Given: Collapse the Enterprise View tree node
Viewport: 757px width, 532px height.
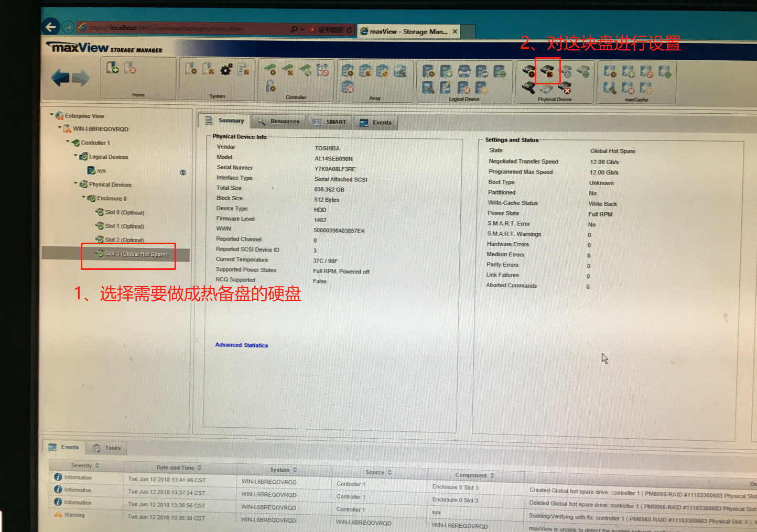Looking at the screenshot, I should [x=52, y=115].
